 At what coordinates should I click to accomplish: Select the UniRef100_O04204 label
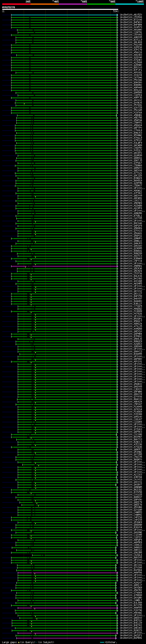click(x=131, y=75)
